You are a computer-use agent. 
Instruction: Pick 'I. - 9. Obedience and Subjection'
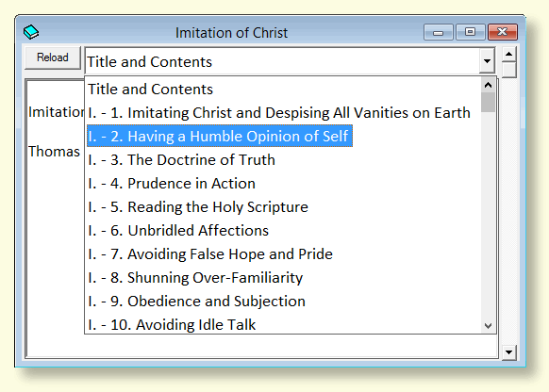point(284,302)
